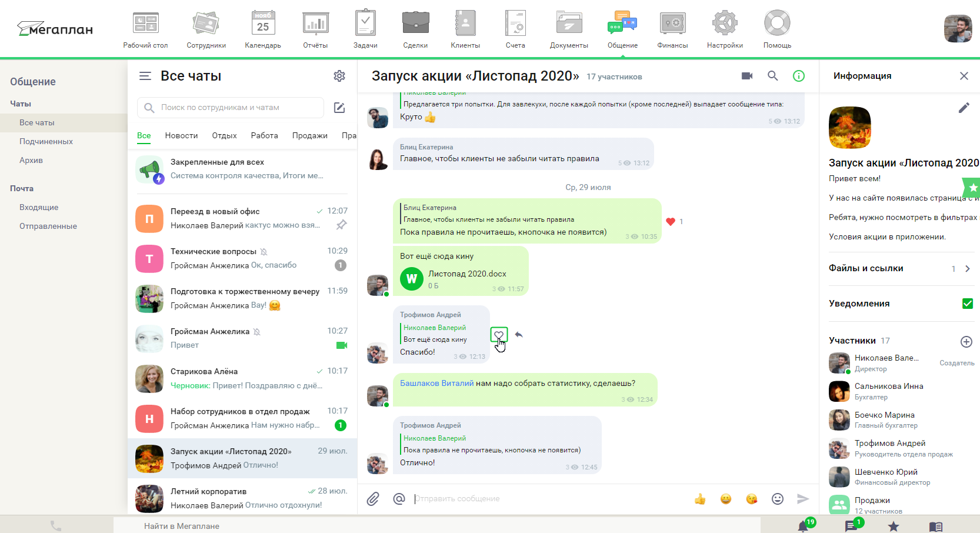Open the Календарь module
This screenshot has width=980, height=533.
coord(263,29)
